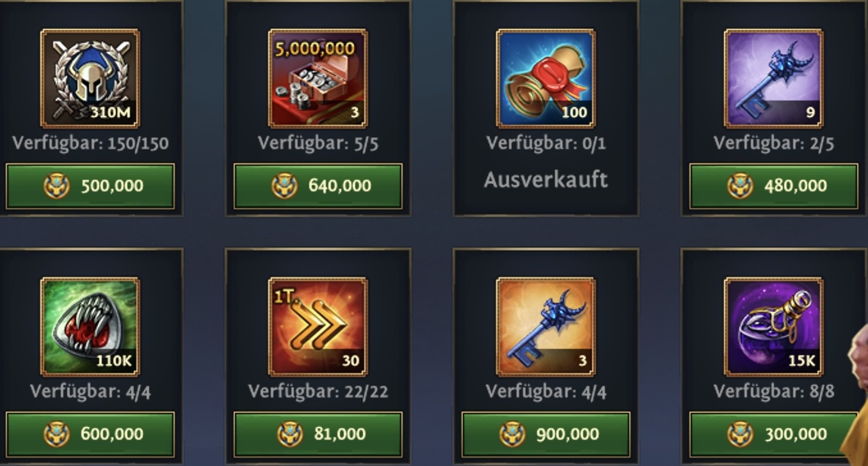Click the sealed scroll item icon
This screenshot has height=466, width=868.
(x=546, y=78)
